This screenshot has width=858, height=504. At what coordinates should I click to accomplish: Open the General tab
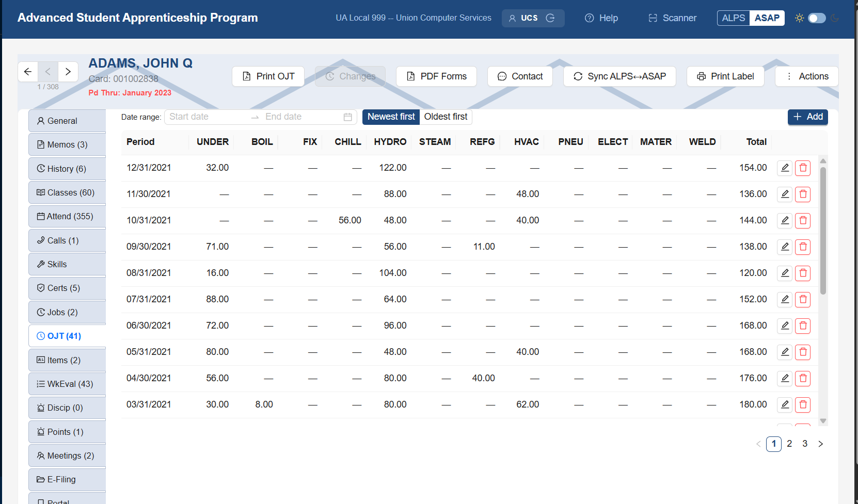coord(67,121)
